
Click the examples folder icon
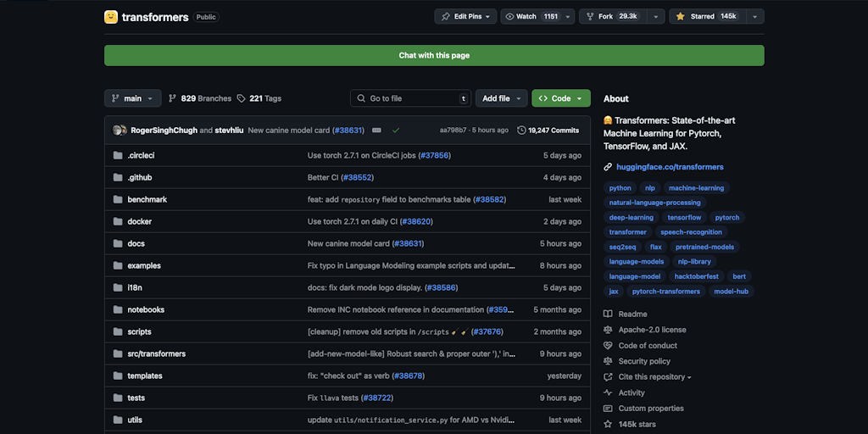pos(118,265)
